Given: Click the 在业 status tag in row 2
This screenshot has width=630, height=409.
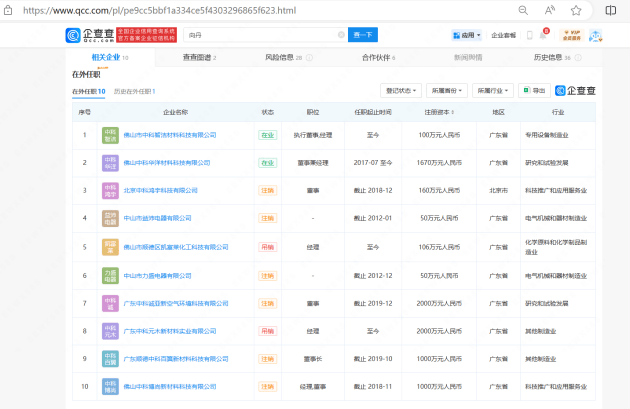Looking at the screenshot, I should pos(268,163).
